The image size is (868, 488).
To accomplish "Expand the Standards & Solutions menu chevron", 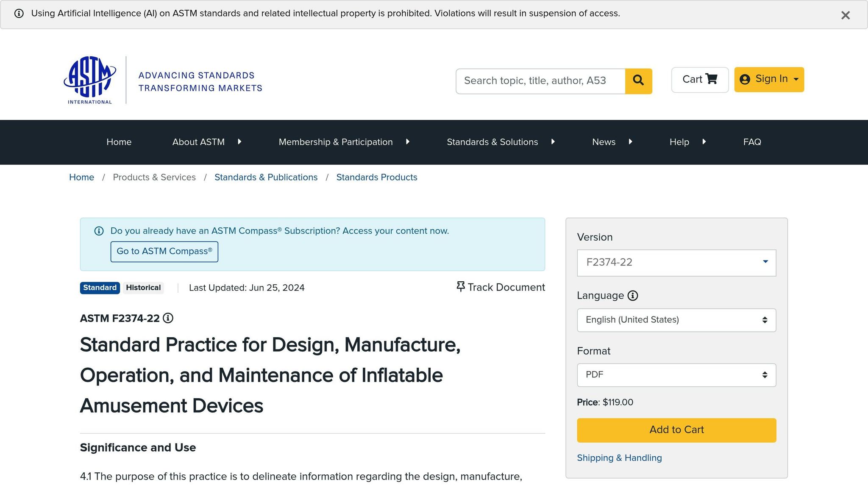I will (x=553, y=142).
